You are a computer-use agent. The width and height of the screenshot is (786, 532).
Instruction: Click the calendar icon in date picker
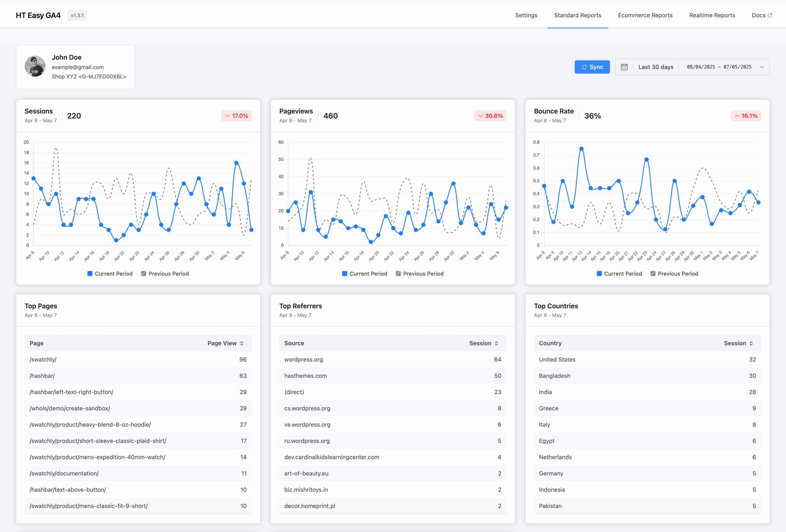pyautogui.click(x=624, y=67)
